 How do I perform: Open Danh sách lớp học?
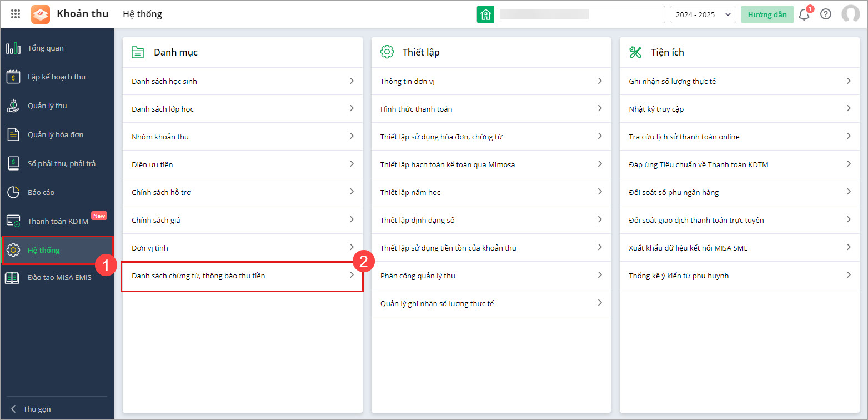pyautogui.click(x=243, y=109)
